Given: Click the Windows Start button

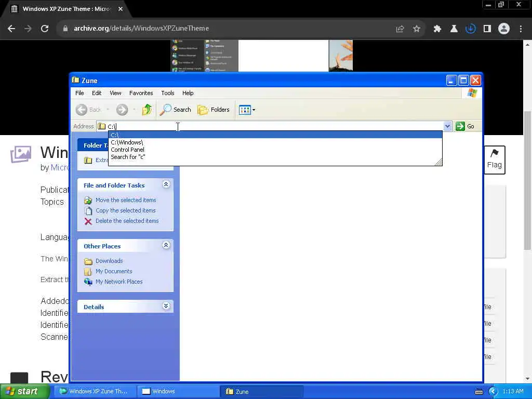Looking at the screenshot, I should [24, 392].
